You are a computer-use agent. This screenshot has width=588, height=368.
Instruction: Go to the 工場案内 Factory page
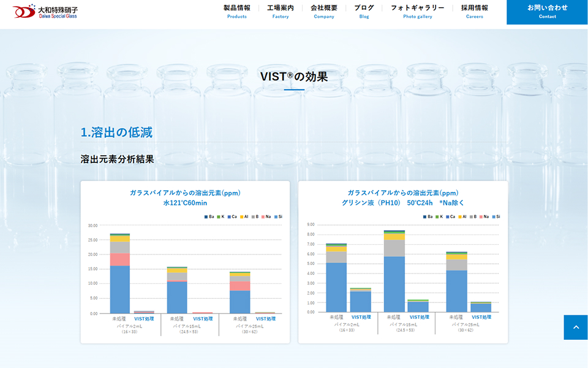[280, 11]
